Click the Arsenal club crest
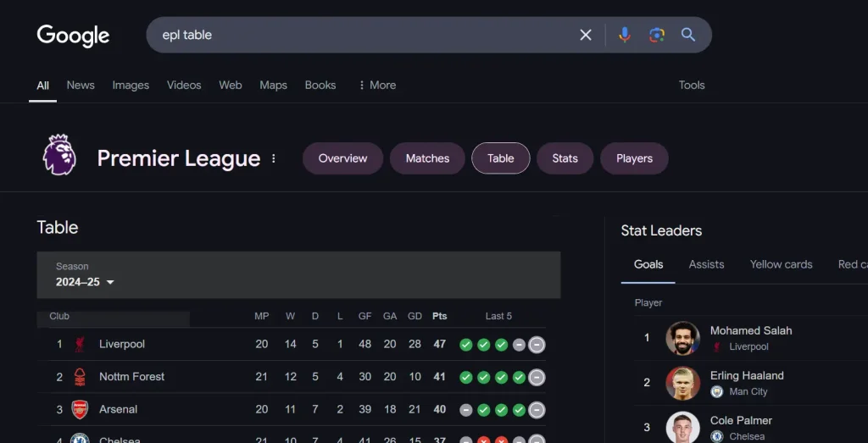Image resolution: width=868 pixels, height=443 pixels. click(80, 410)
